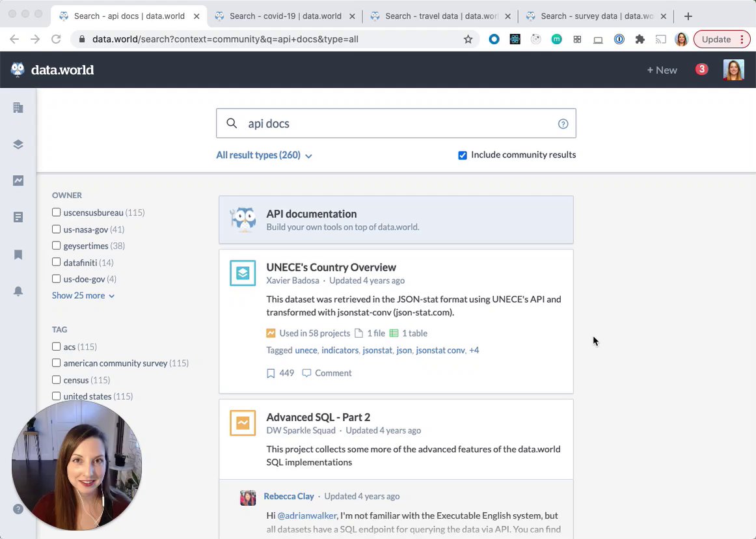
Task: Click the notifications bell in left sidebar
Action: [x=18, y=292]
